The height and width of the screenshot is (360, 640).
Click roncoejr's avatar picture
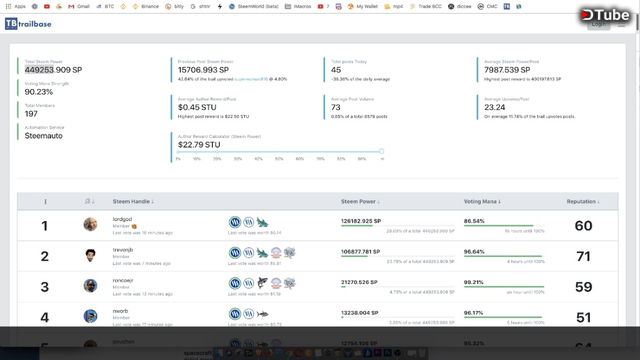(90, 286)
